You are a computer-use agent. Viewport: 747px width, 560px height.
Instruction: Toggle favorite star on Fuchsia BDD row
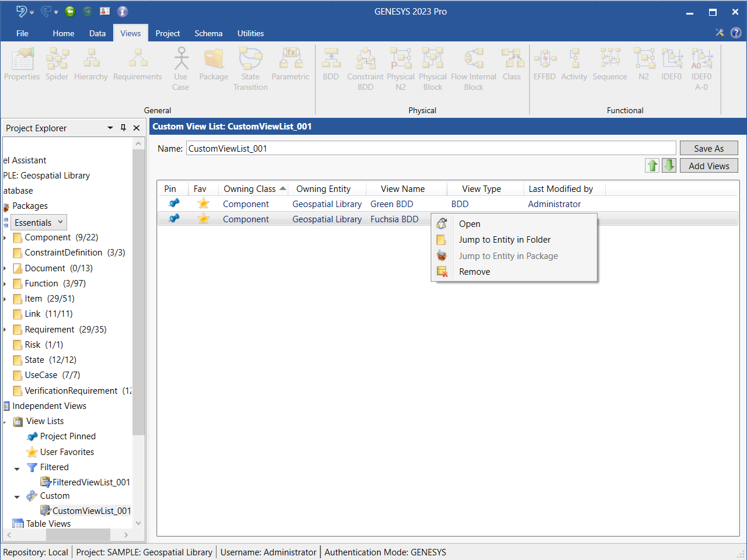pos(204,219)
